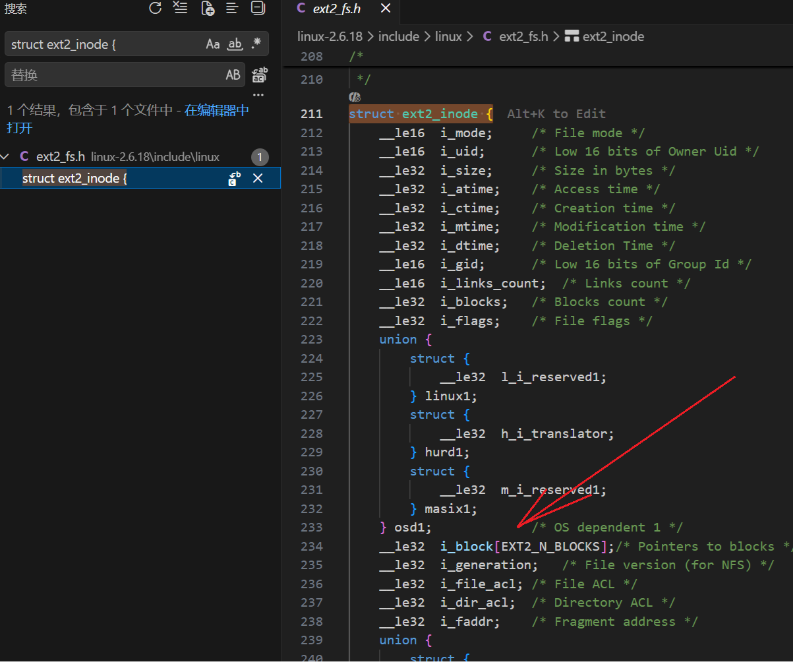The width and height of the screenshot is (793, 672).
Task: Click the i_gid field declaration
Action: coord(462,264)
